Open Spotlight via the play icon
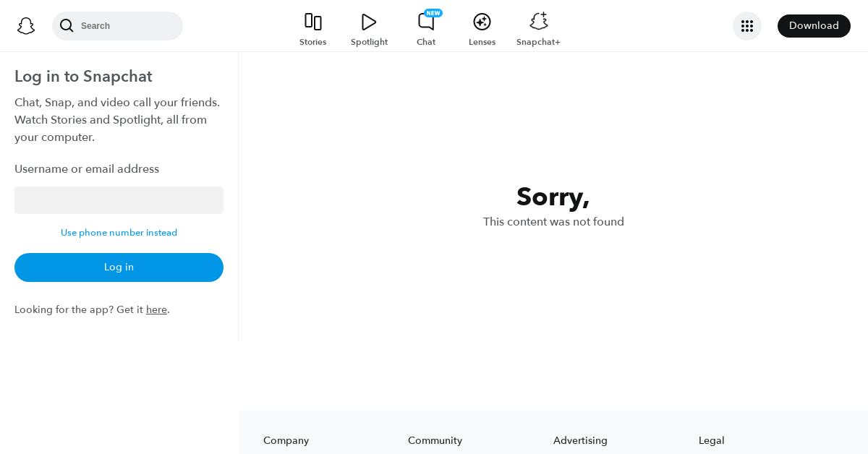 tap(369, 22)
